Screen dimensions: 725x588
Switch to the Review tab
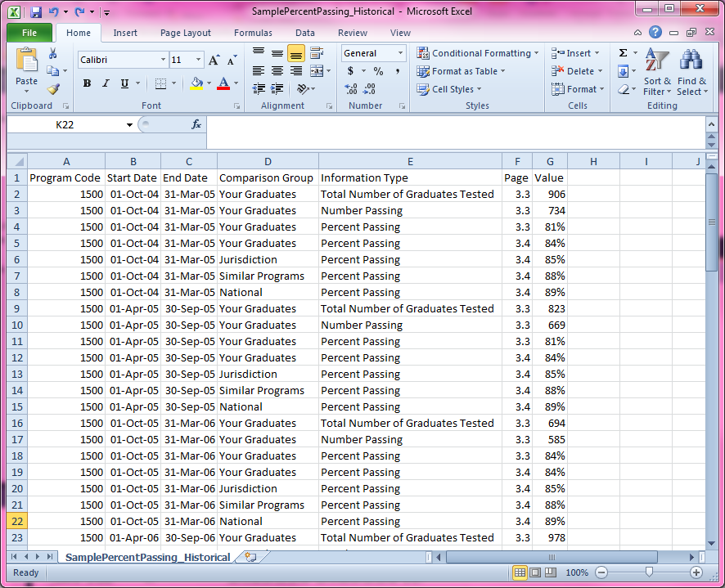[353, 33]
